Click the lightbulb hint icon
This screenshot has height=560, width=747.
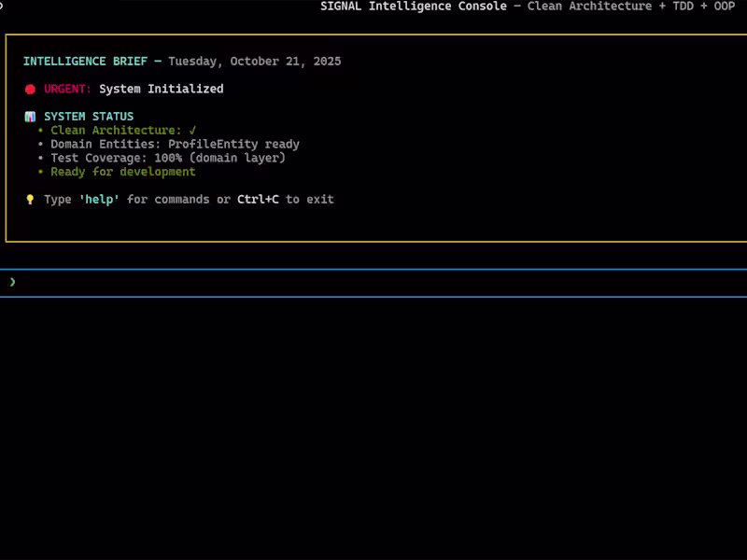pos(29,199)
